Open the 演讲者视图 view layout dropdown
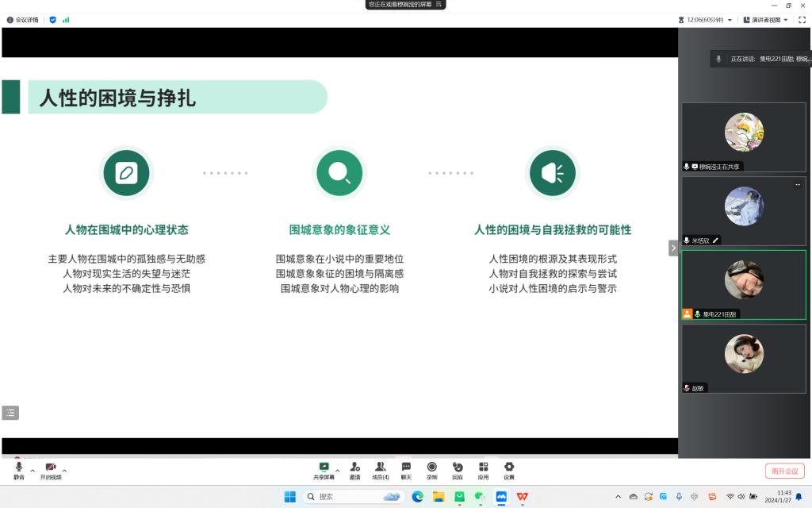812x508 pixels. [x=765, y=20]
